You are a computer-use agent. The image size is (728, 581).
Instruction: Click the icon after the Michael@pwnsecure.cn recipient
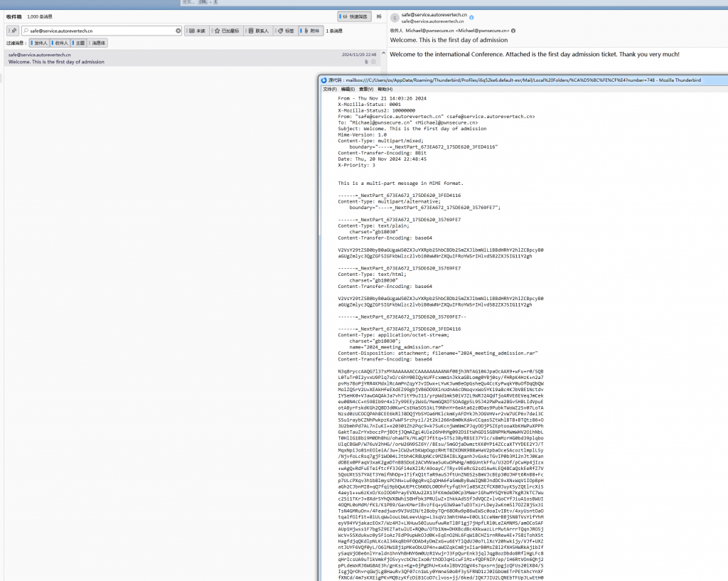pos(513,31)
